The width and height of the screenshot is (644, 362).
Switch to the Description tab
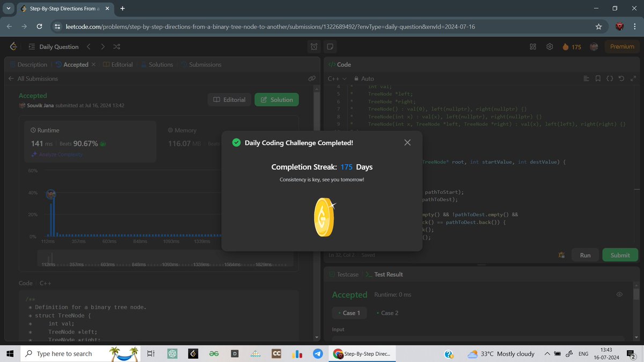pos(28,64)
